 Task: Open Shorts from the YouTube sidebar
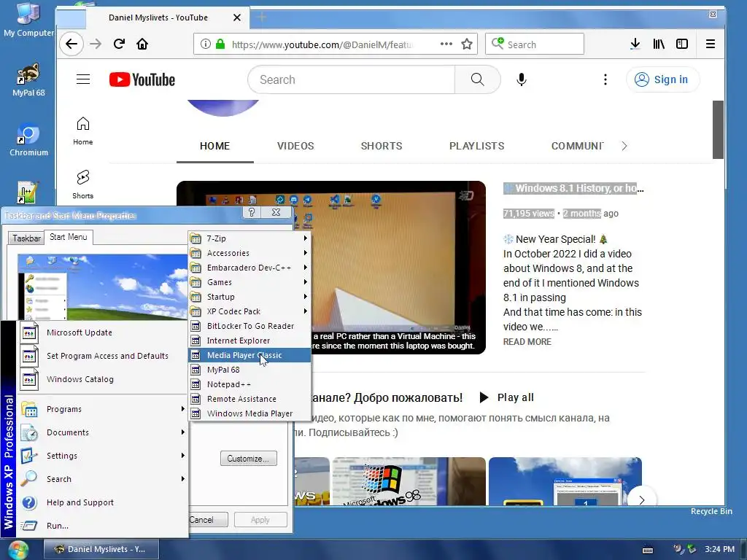(x=83, y=184)
